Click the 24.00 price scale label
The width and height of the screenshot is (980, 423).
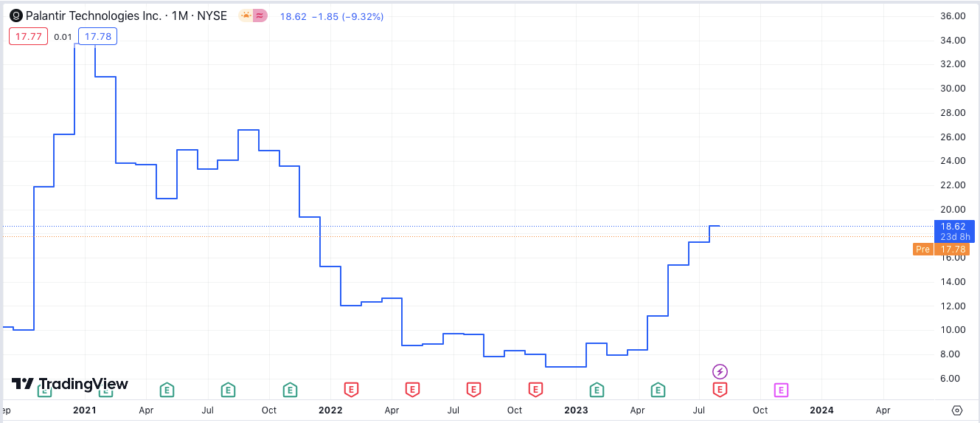pos(953,160)
